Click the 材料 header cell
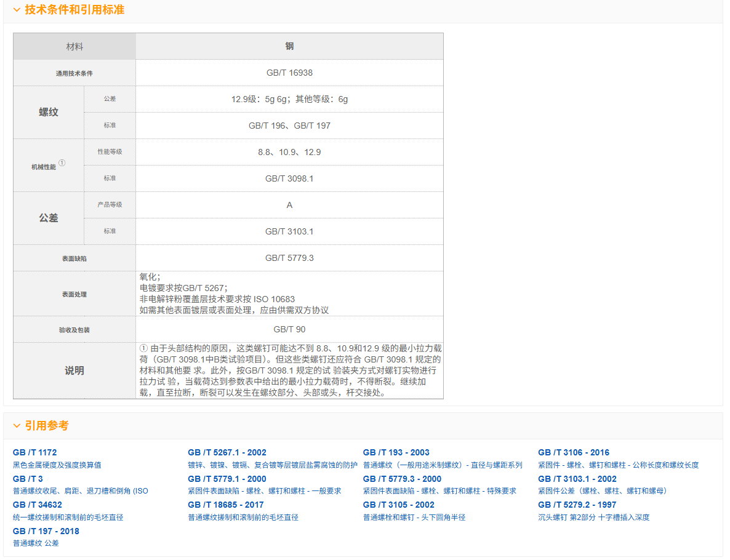Screen dimensions: 730x560 [74, 46]
